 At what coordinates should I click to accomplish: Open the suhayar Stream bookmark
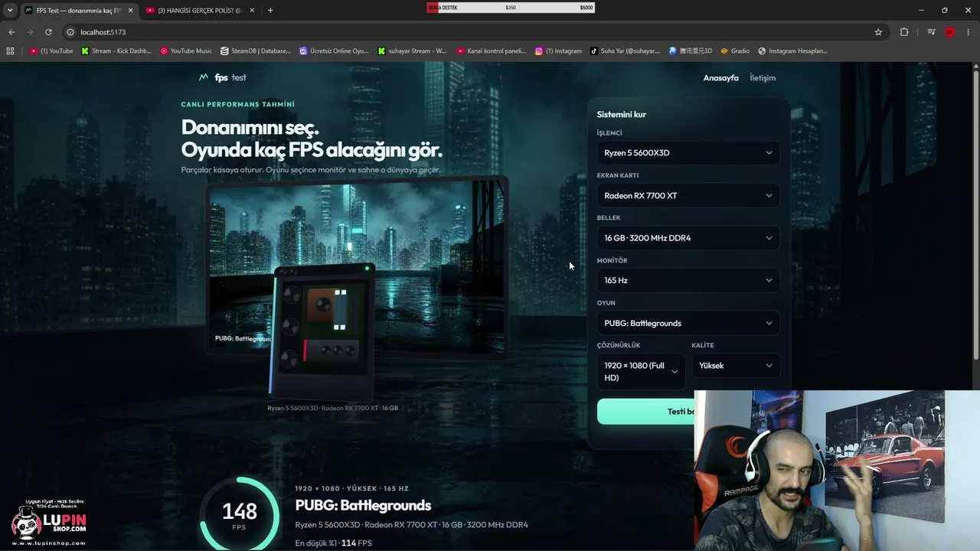pos(412,51)
